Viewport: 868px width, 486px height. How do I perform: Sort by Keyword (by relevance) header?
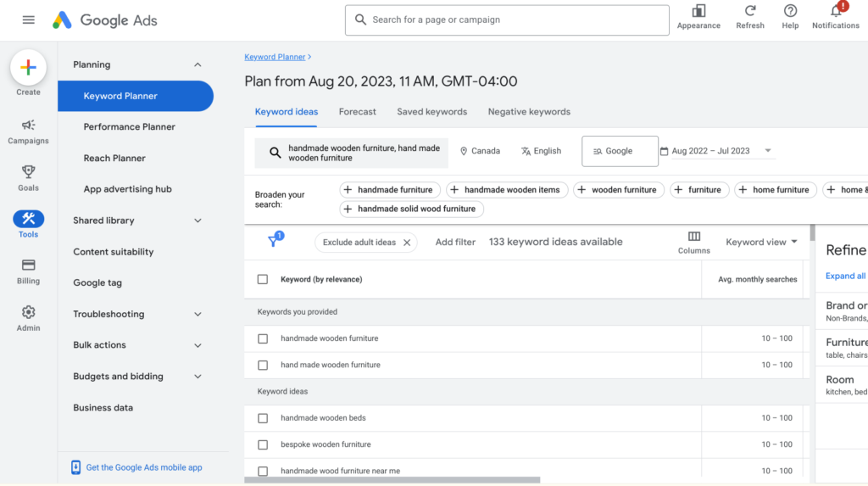point(321,280)
